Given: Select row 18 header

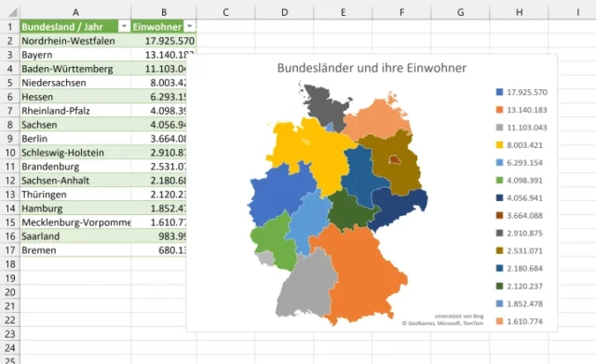Looking at the screenshot, I should (10, 264).
